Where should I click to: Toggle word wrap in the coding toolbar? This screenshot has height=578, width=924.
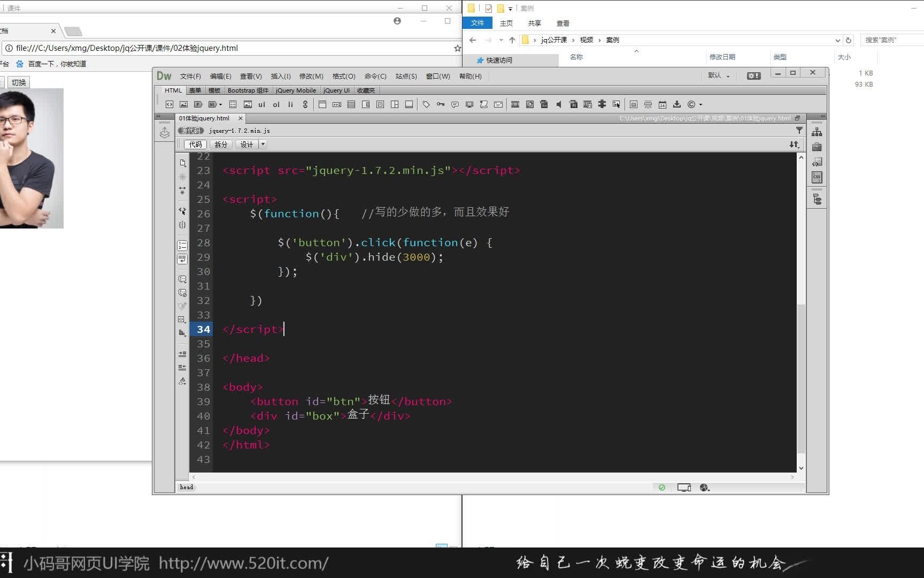[x=182, y=259]
